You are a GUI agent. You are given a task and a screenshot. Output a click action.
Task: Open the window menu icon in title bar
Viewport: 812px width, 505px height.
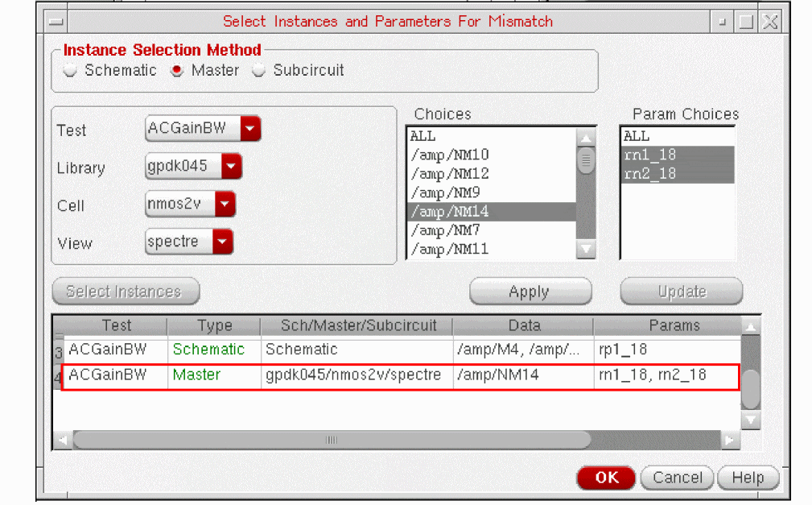pos(56,22)
